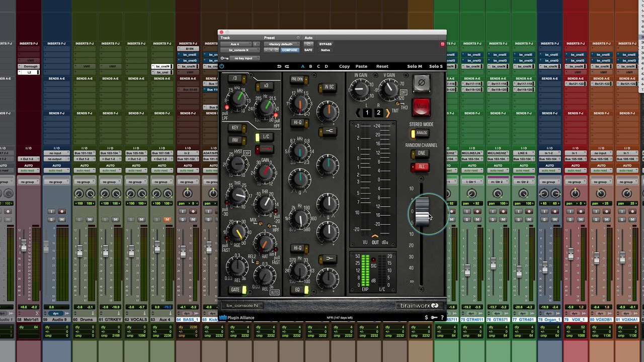Open the no key input dropdown
Screen dimensions: 644x362
244,58
